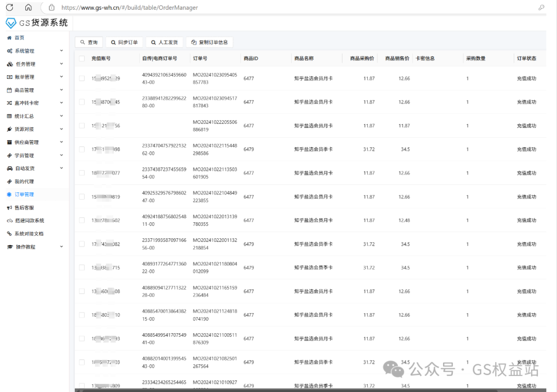Click the 自动发货 car icon
The height and width of the screenshot is (392, 557).
click(x=10, y=169)
